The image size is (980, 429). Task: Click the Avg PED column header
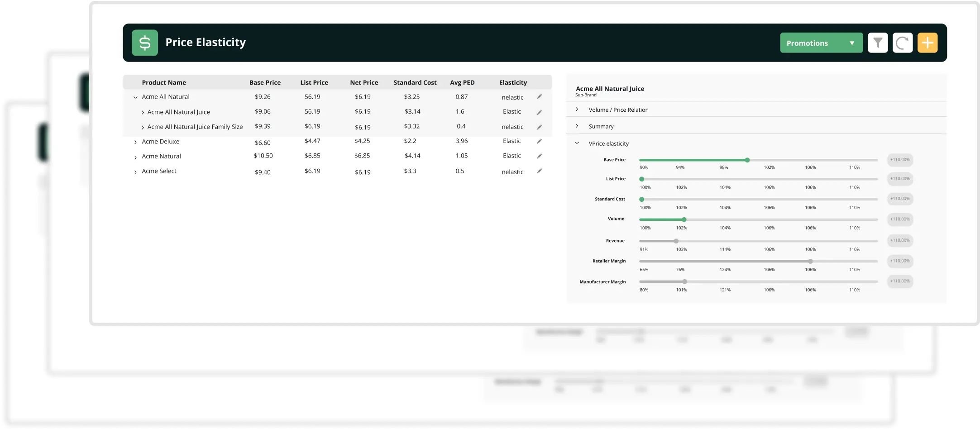pos(462,83)
